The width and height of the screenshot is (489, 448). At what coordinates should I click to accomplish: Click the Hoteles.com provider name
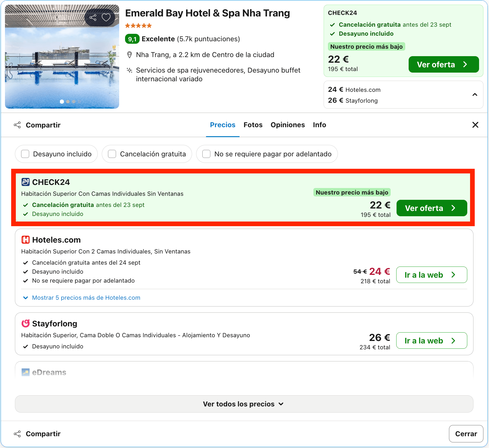pyautogui.click(x=56, y=240)
